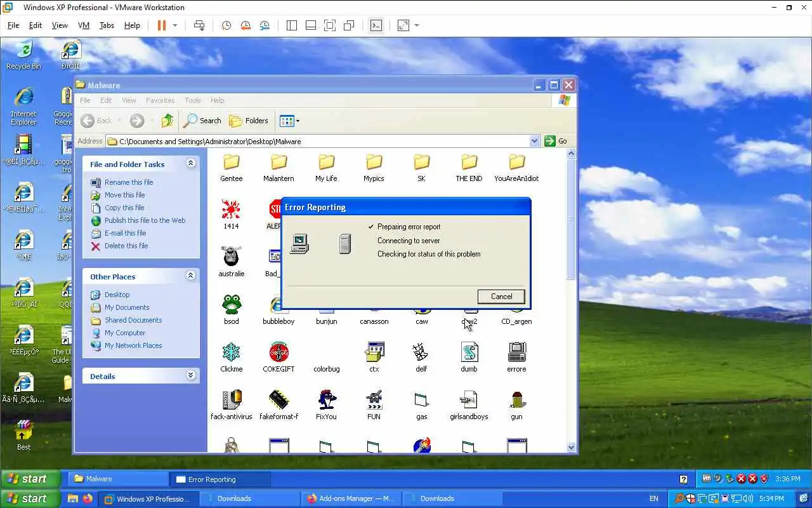Revert the VM to its snapshot
The image size is (812, 508).
[246, 25]
